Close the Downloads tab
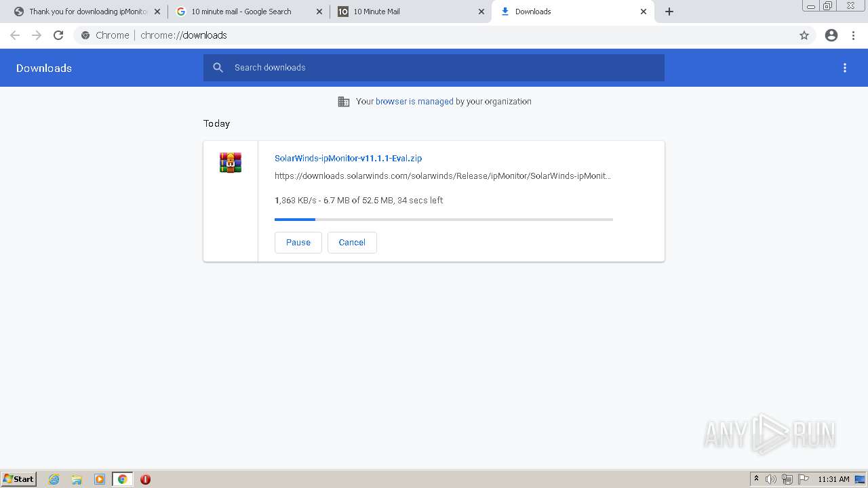The image size is (868, 488). [x=644, y=12]
